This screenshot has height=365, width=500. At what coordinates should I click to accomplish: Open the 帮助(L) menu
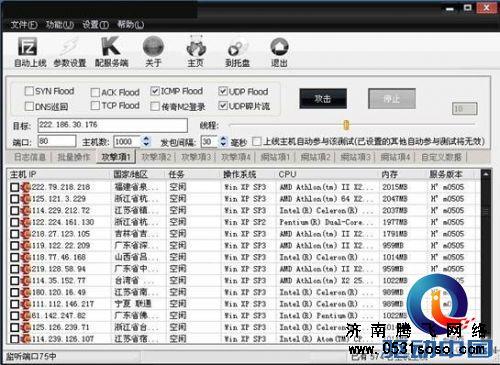(130, 24)
